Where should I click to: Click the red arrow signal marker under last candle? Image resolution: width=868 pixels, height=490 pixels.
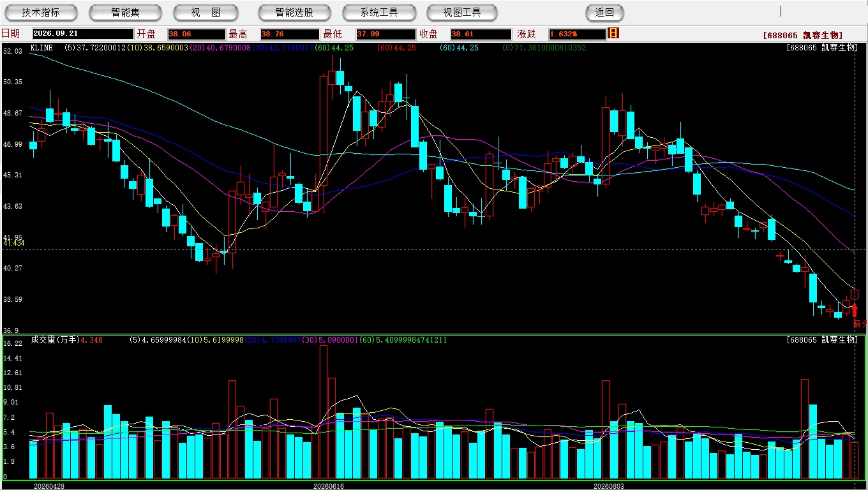(x=855, y=311)
